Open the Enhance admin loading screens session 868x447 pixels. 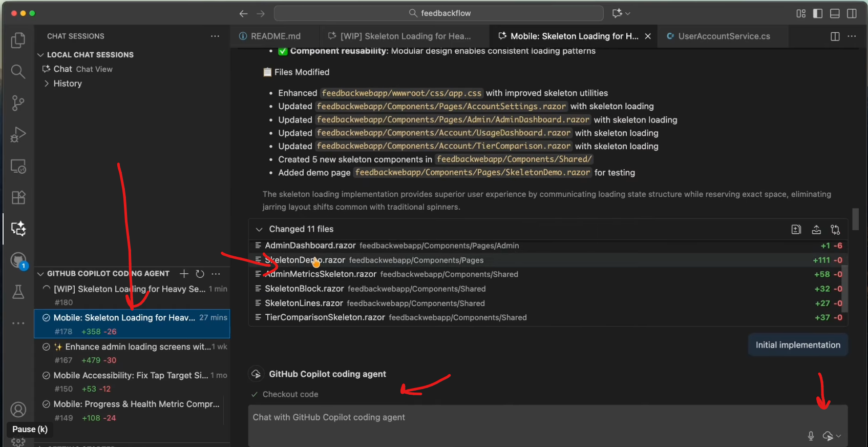click(x=132, y=353)
